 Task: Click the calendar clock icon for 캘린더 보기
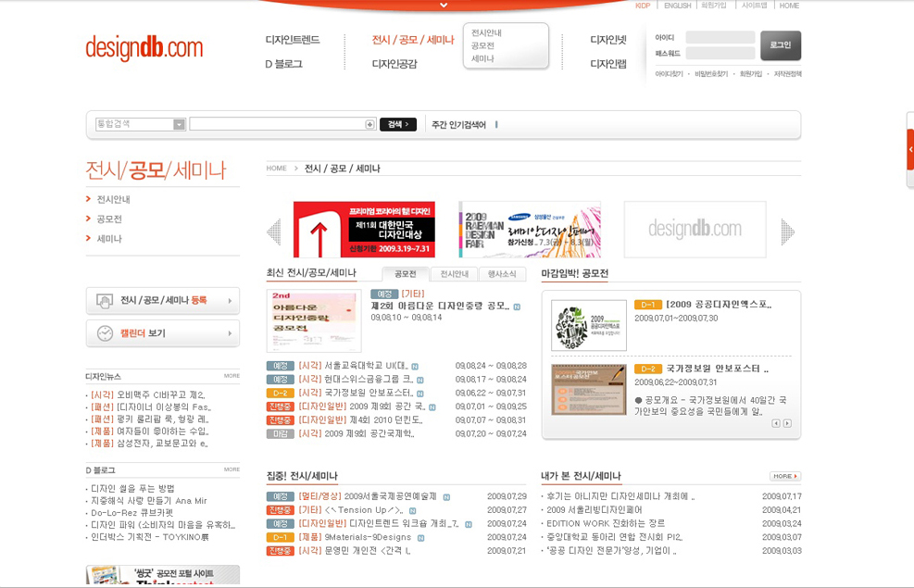click(105, 333)
